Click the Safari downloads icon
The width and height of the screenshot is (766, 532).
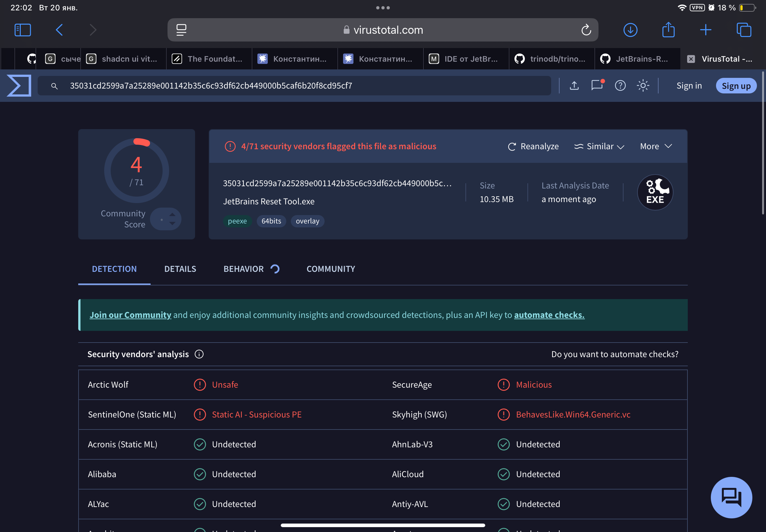630,30
